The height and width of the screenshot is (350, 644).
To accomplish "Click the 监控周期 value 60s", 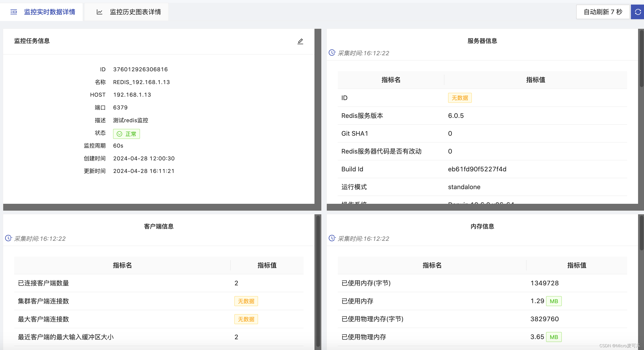I will tap(118, 146).
